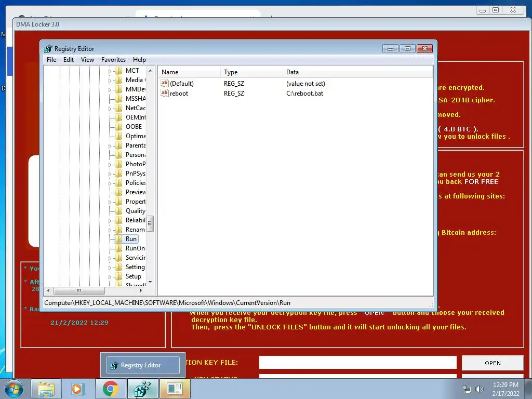Screen dimensions: 532x399
Task: Click the tree vertical scrollbar thumb
Action: [x=150, y=223]
